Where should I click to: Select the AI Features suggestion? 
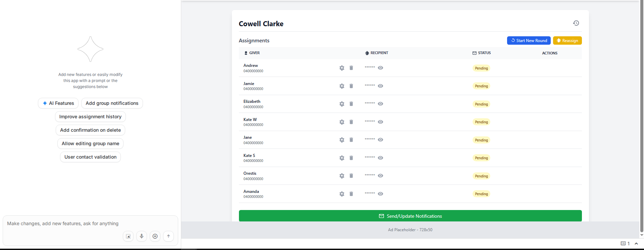click(58, 103)
